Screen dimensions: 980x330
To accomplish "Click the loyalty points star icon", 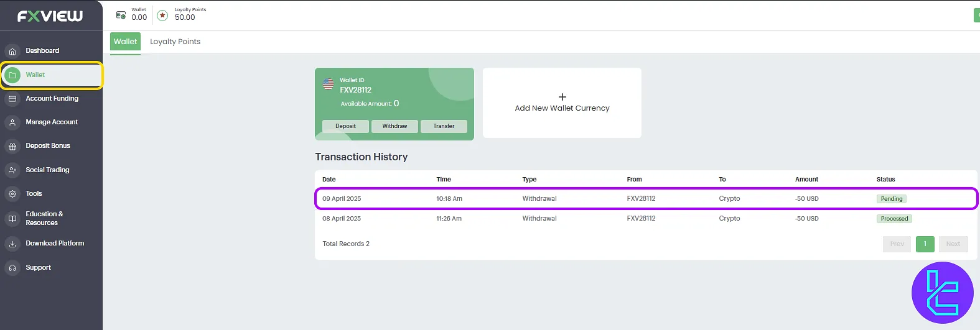I will point(162,16).
